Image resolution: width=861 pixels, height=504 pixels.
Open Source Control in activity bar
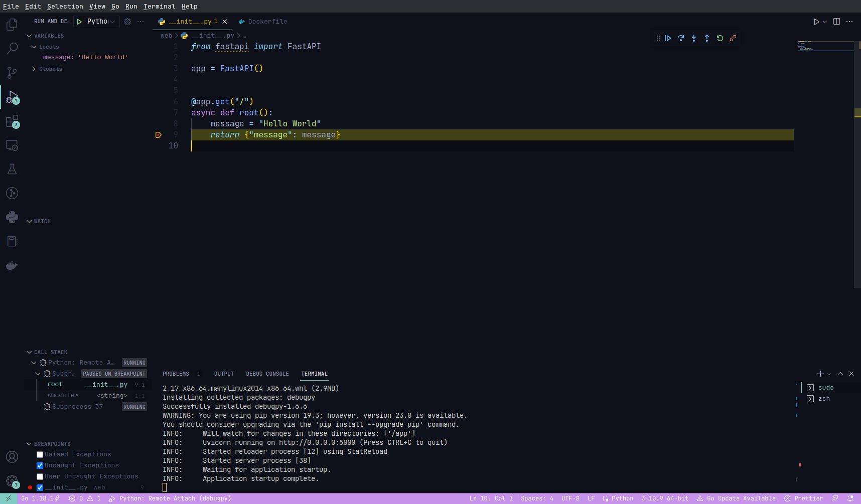(12, 73)
